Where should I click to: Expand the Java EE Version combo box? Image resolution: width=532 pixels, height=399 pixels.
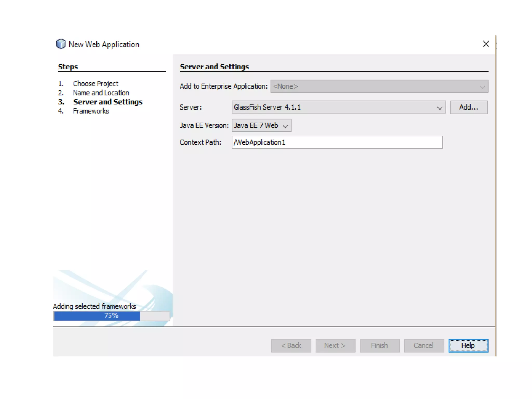coord(261,125)
